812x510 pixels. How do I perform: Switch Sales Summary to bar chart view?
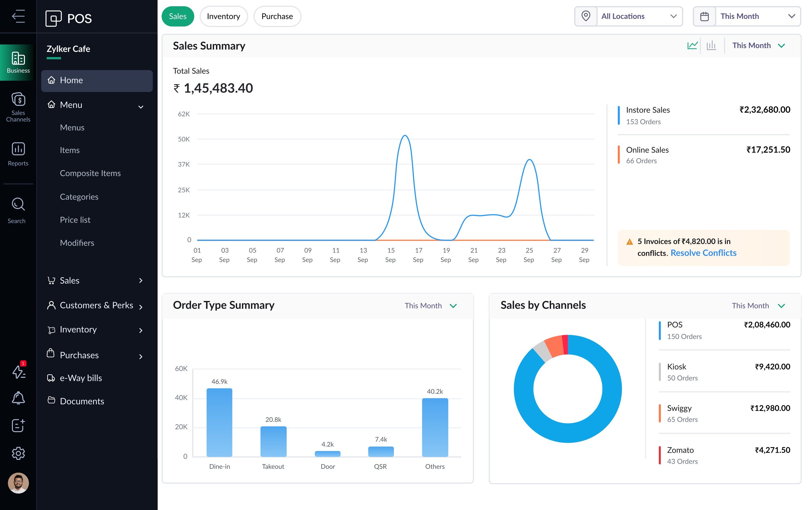(x=711, y=45)
